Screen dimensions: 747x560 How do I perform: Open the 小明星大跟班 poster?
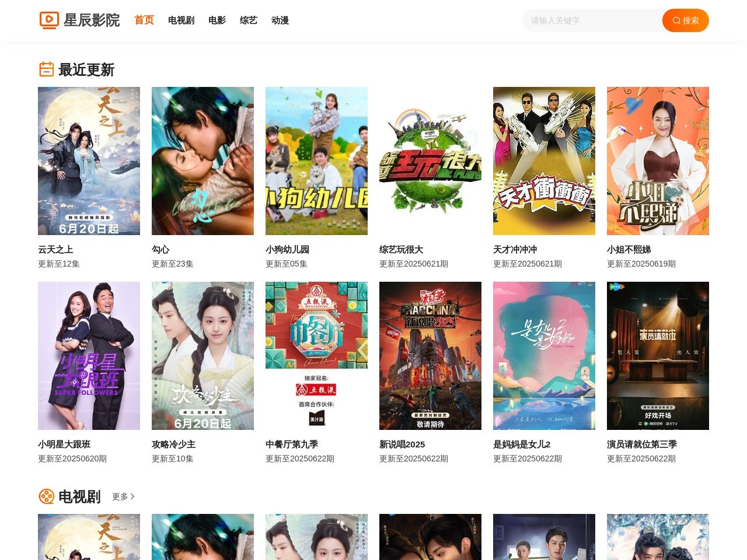89,356
